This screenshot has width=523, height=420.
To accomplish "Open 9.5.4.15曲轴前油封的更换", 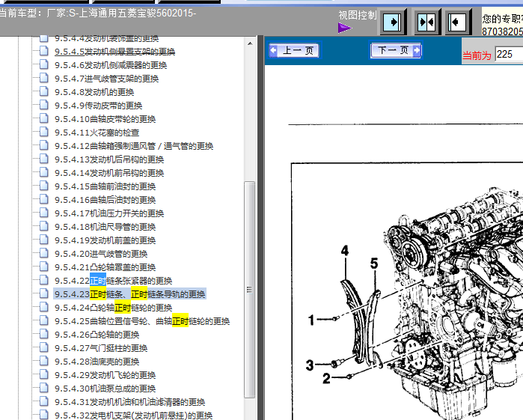I will pos(105,186).
